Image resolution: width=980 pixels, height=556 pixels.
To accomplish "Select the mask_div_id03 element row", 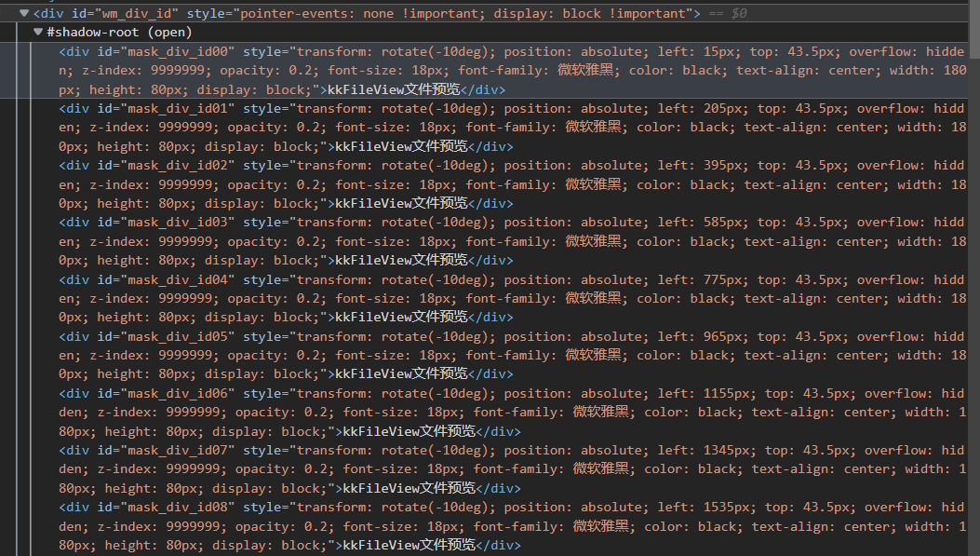I will pyautogui.click(x=484, y=241).
